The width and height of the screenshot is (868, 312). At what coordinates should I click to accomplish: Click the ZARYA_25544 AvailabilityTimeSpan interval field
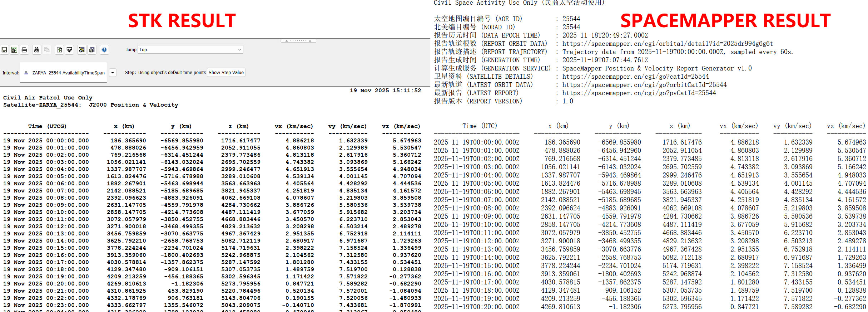[64, 73]
